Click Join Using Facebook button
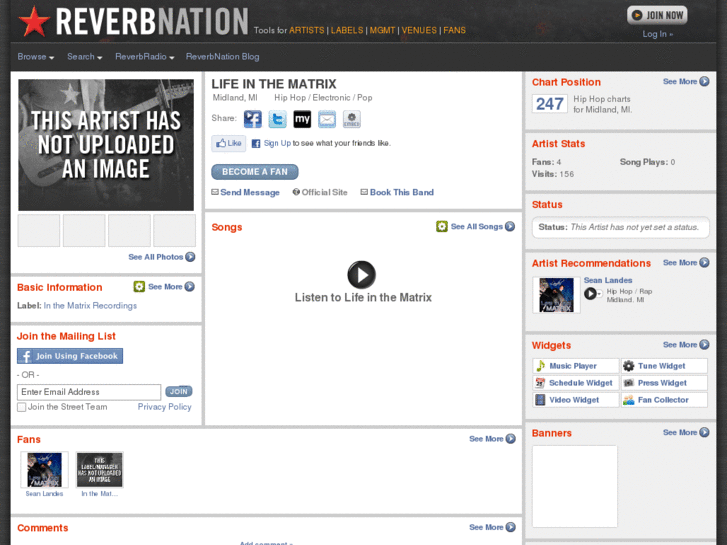The height and width of the screenshot is (545, 727). pyautogui.click(x=70, y=356)
